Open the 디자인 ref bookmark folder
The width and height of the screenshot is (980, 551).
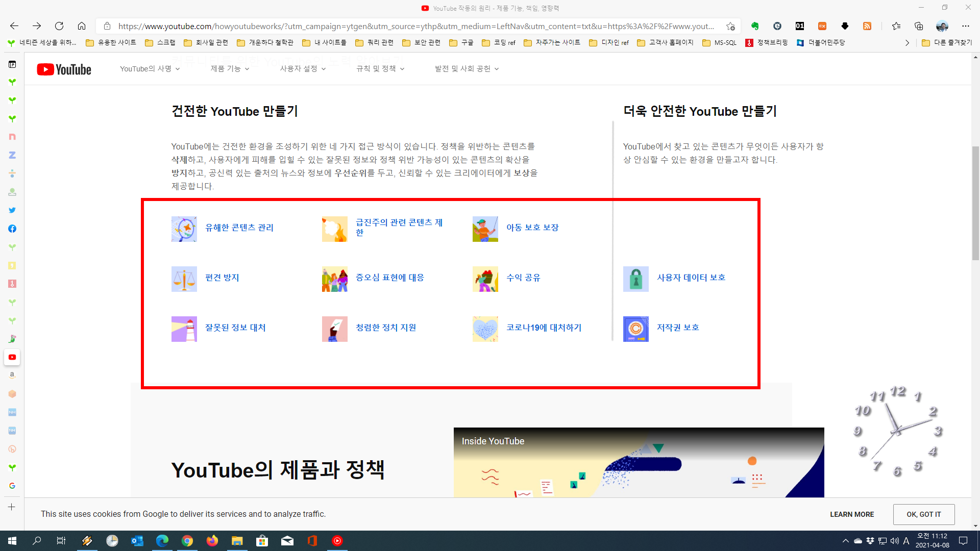click(x=609, y=43)
